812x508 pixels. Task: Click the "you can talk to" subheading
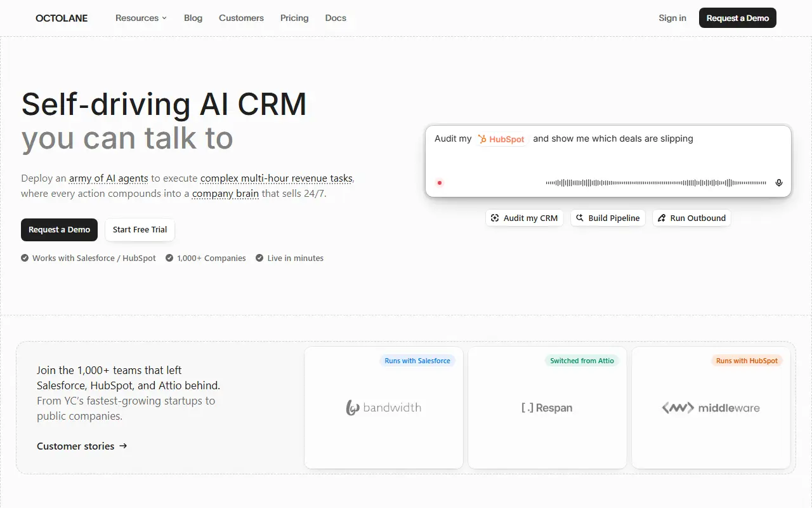(128, 139)
